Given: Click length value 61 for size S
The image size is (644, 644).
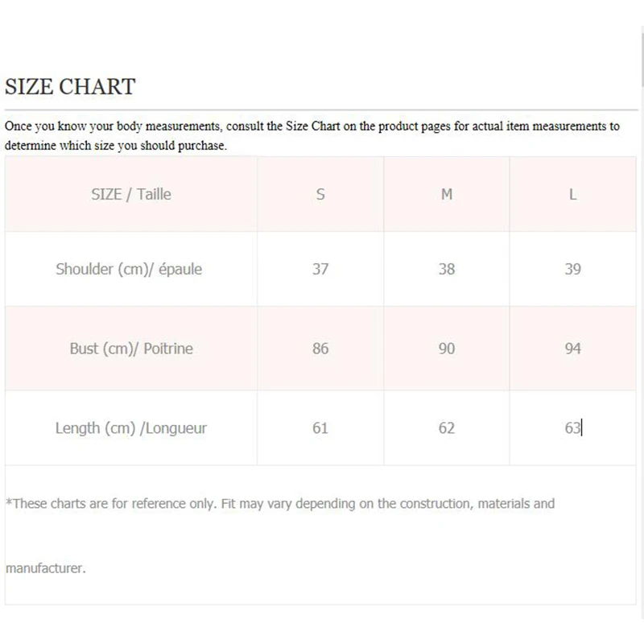Looking at the screenshot, I should [320, 428].
